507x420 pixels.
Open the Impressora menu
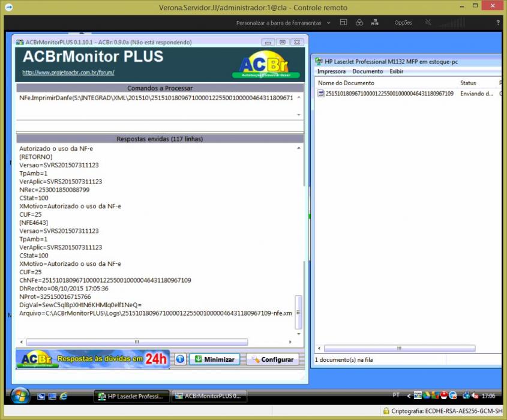[331, 71]
